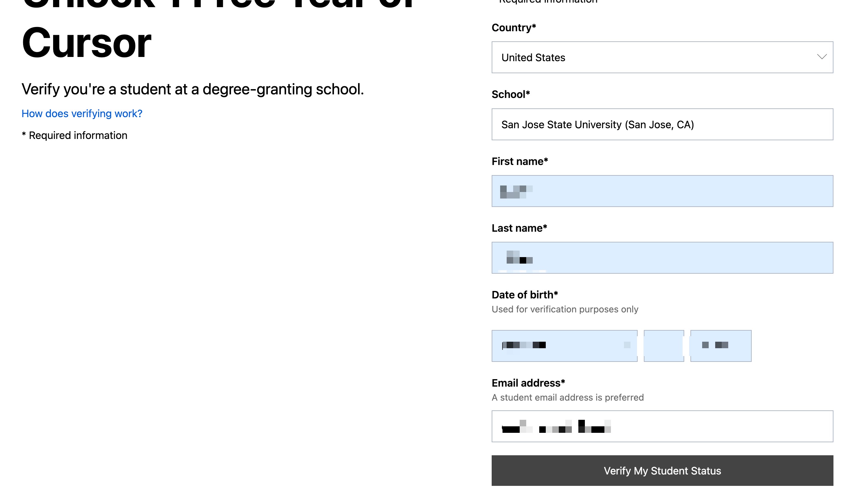Click the Date of birth* label
868x494 pixels.
point(524,295)
